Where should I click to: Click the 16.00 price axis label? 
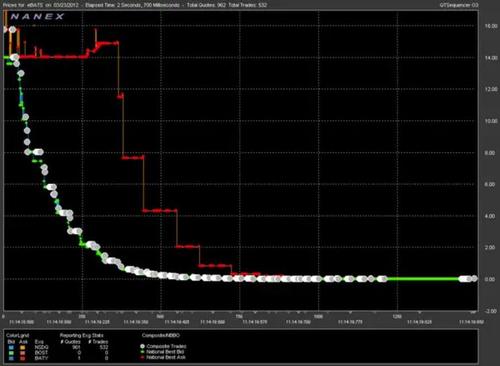tap(490, 26)
